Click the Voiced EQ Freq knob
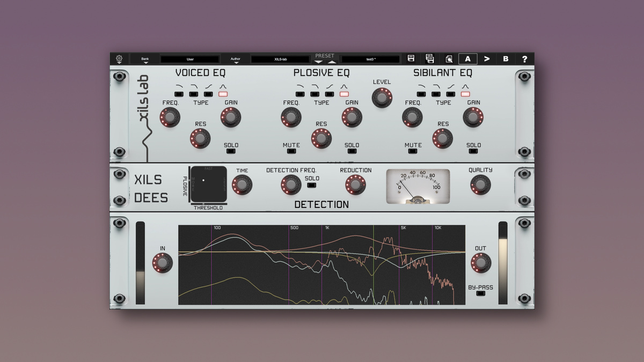This screenshot has width=644, height=362. (170, 117)
